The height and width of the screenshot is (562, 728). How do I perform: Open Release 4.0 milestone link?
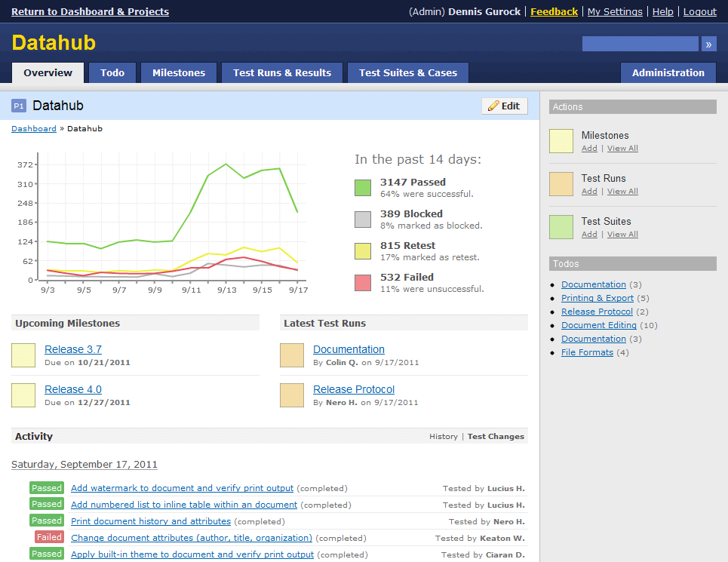73,389
